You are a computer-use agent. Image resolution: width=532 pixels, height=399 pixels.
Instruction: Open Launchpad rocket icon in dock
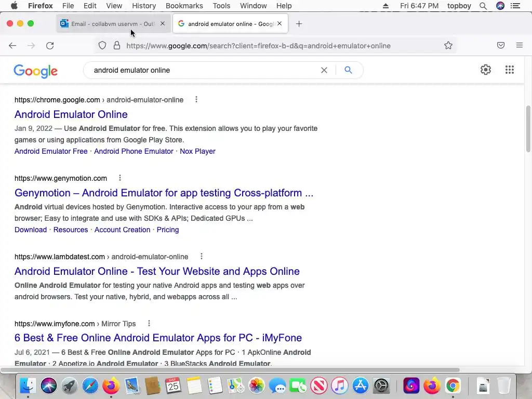click(69, 386)
